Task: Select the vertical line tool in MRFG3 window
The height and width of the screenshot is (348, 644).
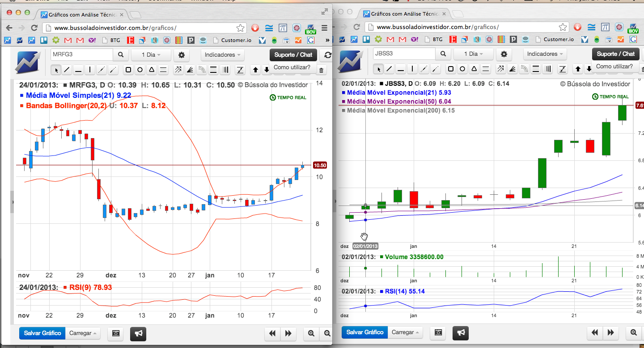Action: 90,70
